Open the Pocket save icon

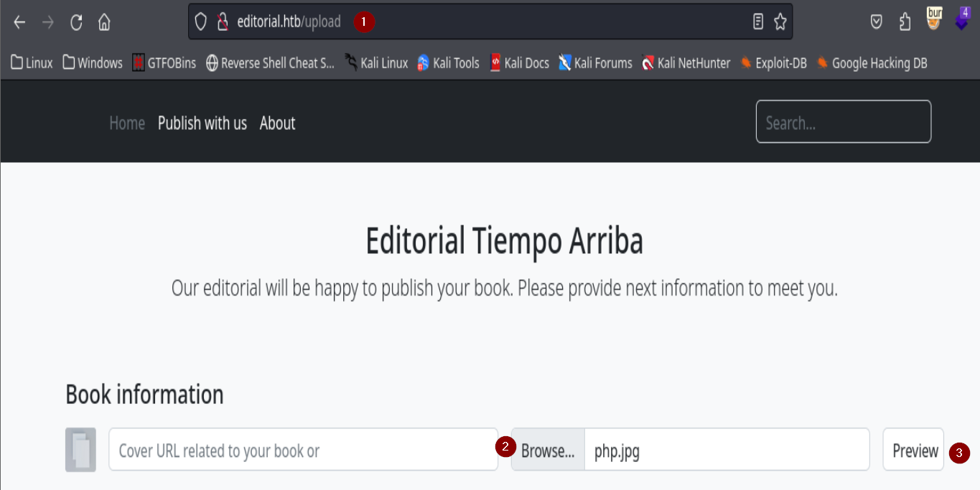(x=876, y=22)
